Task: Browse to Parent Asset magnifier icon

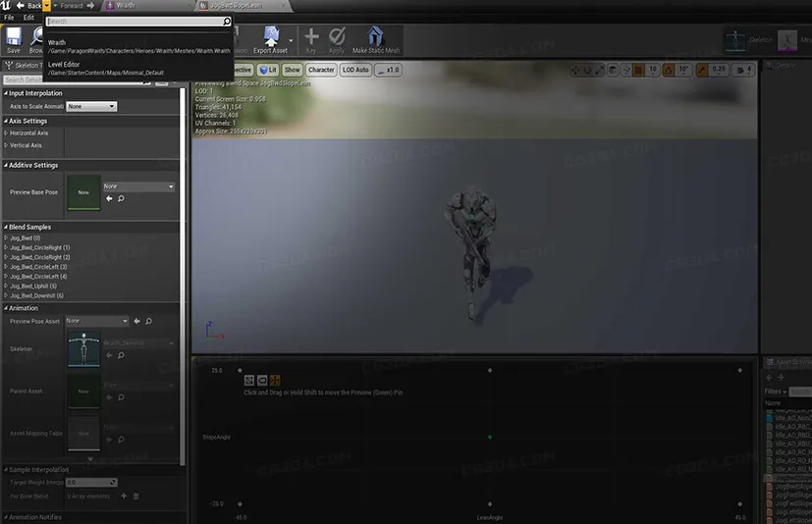Action: pyautogui.click(x=121, y=397)
